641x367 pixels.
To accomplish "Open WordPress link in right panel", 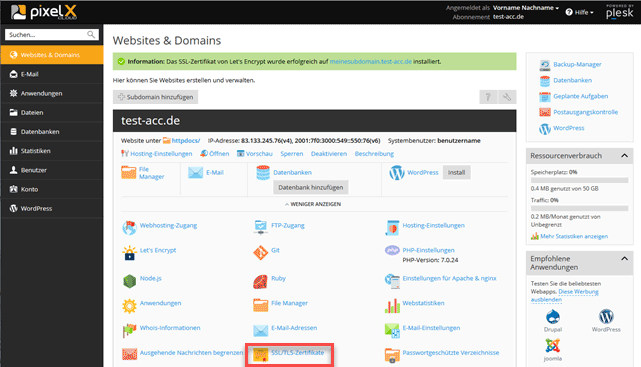I will (x=569, y=128).
